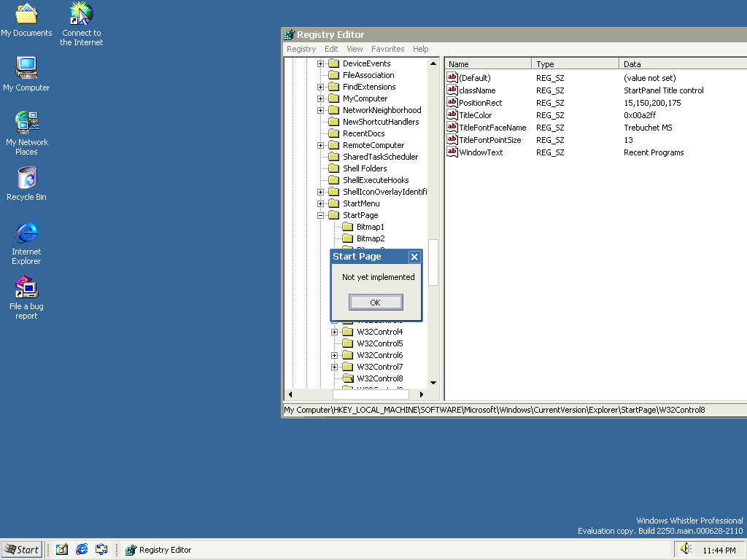Select My Network Places desktop icon

point(27,133)
